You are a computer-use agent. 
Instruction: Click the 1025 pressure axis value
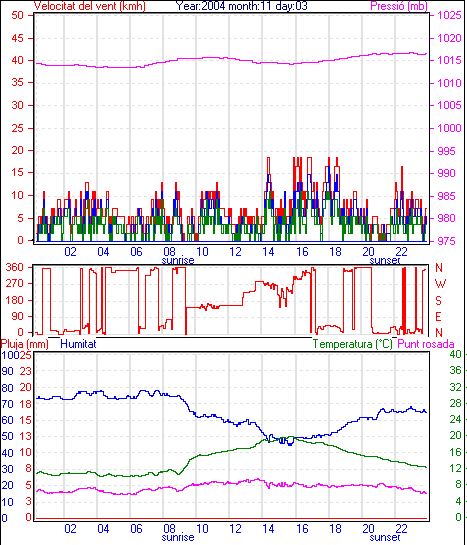click(x=449, y=15)
